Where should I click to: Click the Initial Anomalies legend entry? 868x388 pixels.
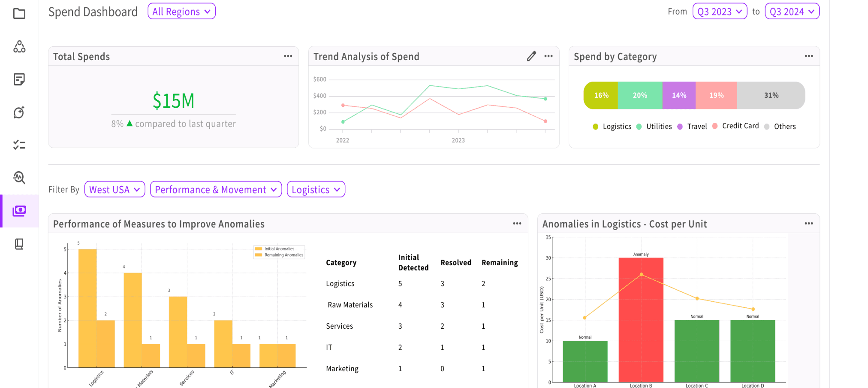[x=275, y=249]
